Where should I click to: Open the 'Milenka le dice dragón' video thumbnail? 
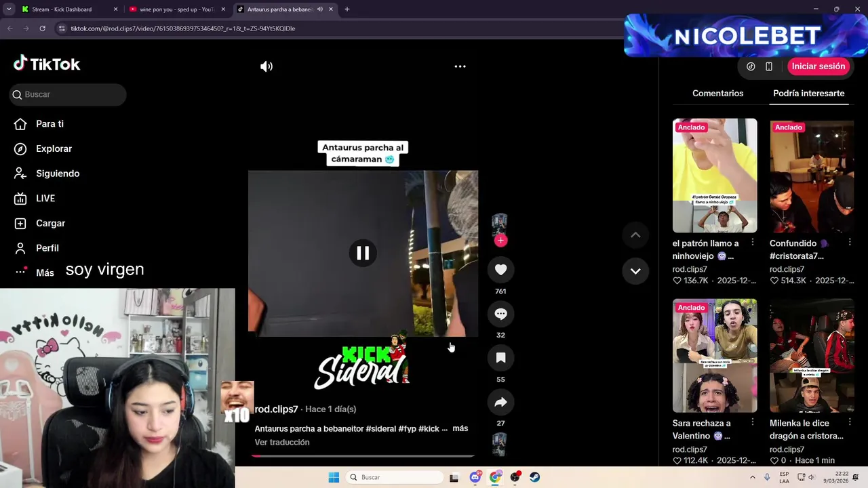(x=812, y=356)
